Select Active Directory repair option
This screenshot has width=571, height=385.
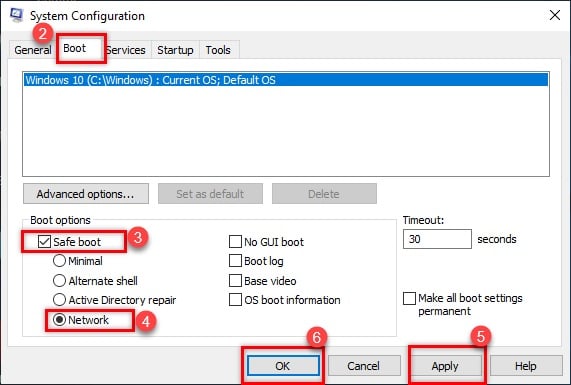(x=59, y=300)
